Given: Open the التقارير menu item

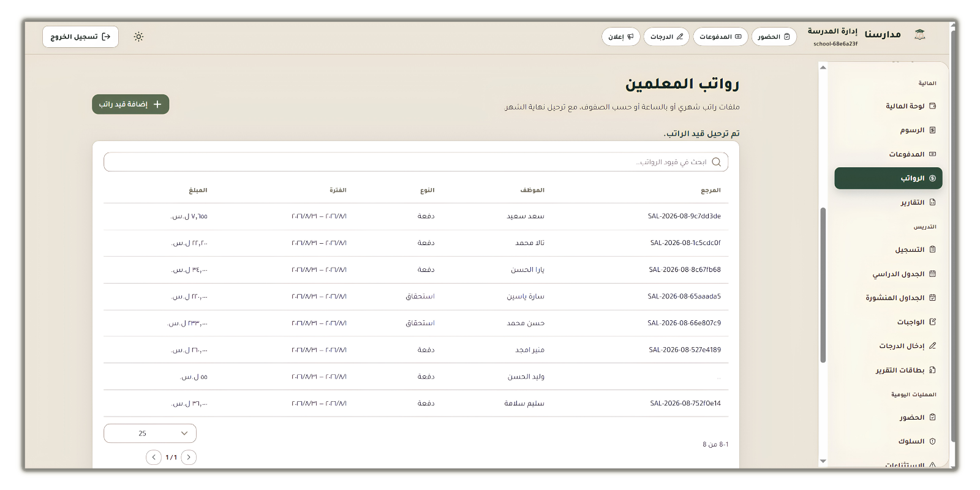Looking at the screenshot, I should pos(888,202).
